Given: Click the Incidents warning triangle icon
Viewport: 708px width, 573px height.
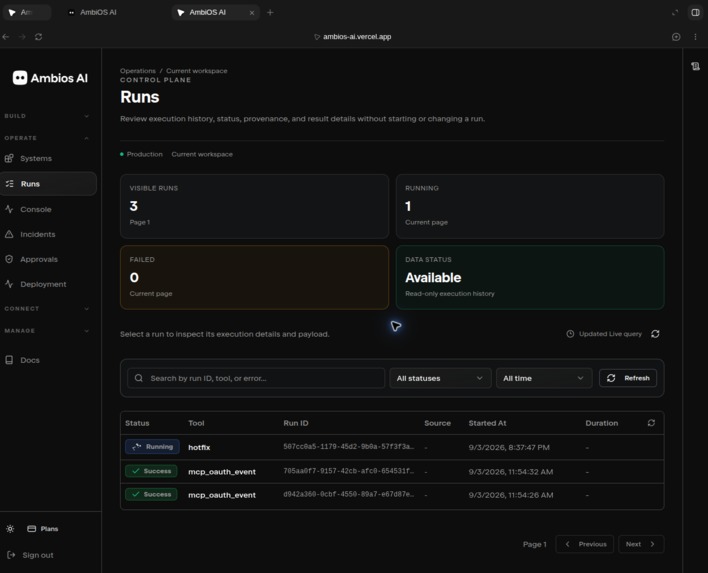Looking at the screenshot, I should click(x=9, y=234).
